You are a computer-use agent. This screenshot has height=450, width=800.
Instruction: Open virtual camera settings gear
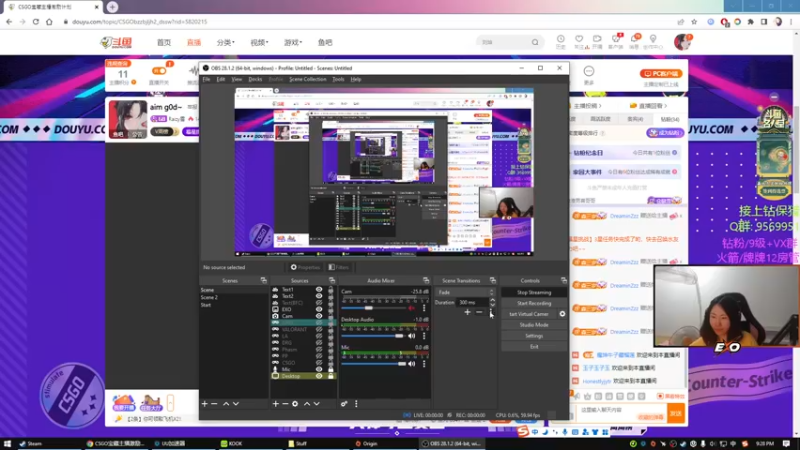point(562,314)
